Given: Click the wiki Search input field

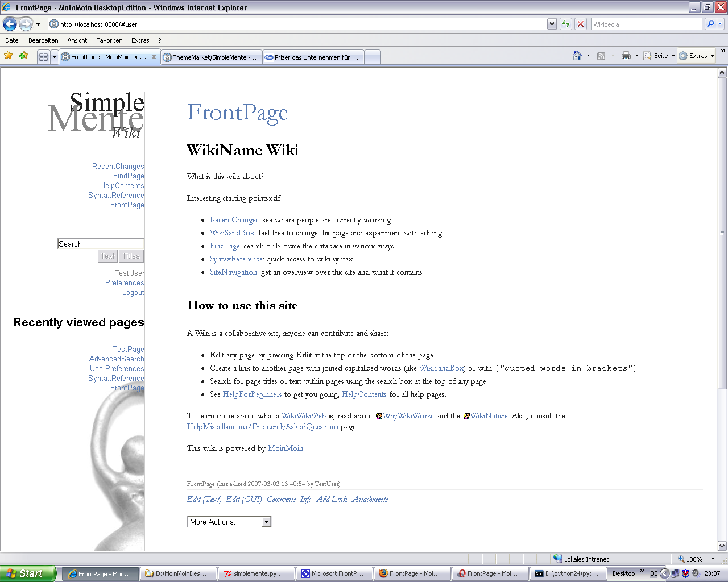Looking at the screenshot, I should pyautogui.click(x=100, y=244).
